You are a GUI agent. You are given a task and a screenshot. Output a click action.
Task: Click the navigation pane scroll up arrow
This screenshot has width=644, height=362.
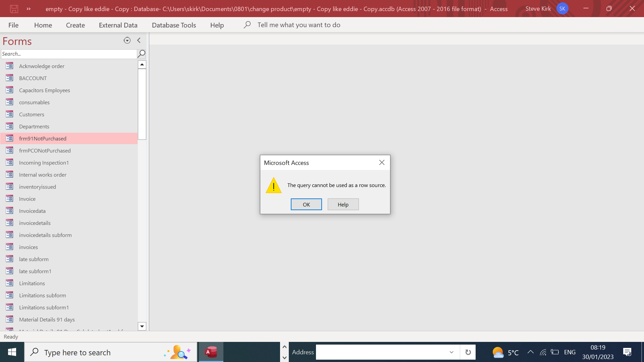pyautogui.click(x=142, y=64)
